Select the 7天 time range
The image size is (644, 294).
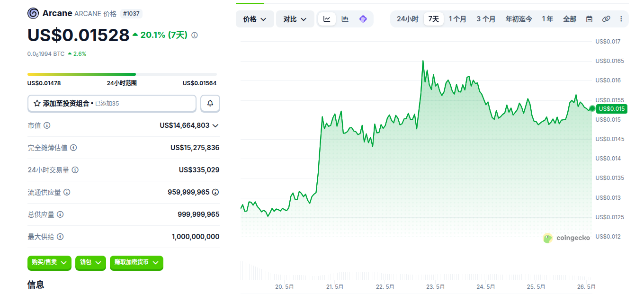(x=433, y=19)
